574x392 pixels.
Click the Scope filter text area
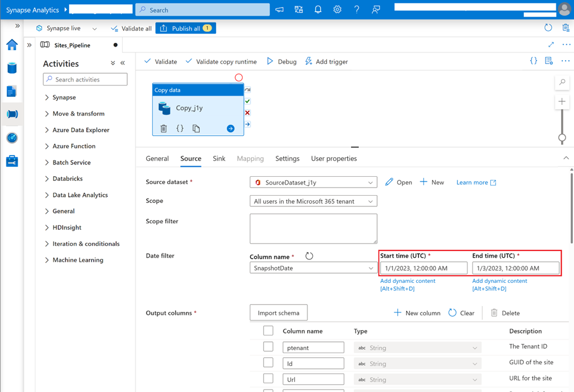(x=314, y=229)
